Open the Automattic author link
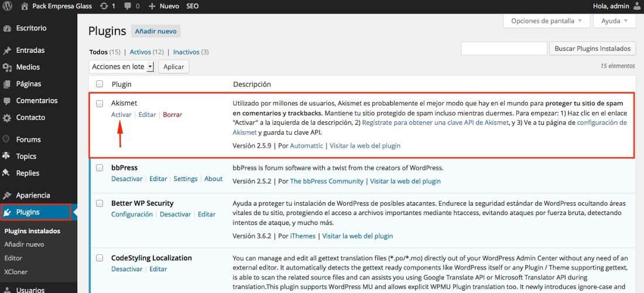The width and height of the screenshot is (644, 293). (306, 145)
